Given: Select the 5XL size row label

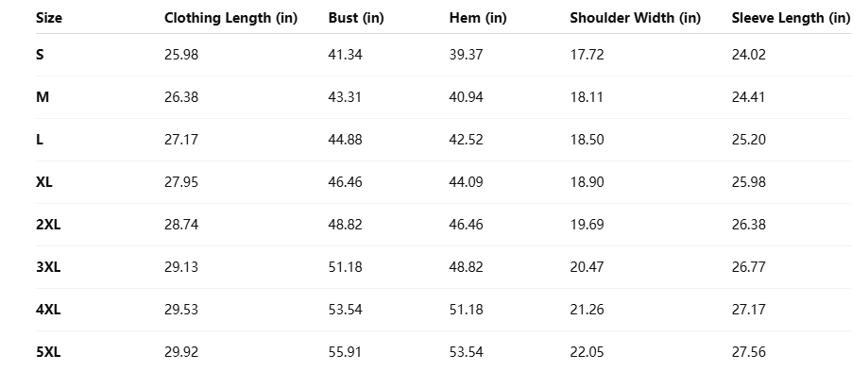Looking at the screenshot, I should tap(48, 352).
